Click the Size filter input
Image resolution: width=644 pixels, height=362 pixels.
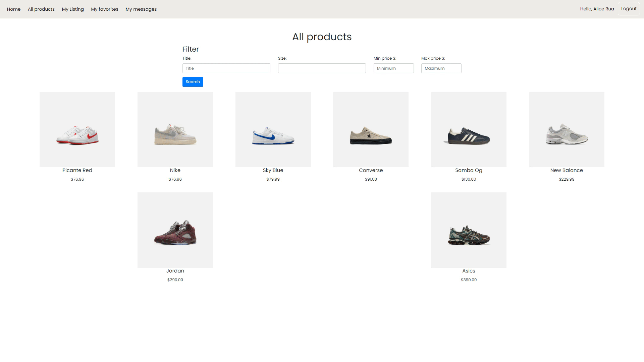pos(322,68)
